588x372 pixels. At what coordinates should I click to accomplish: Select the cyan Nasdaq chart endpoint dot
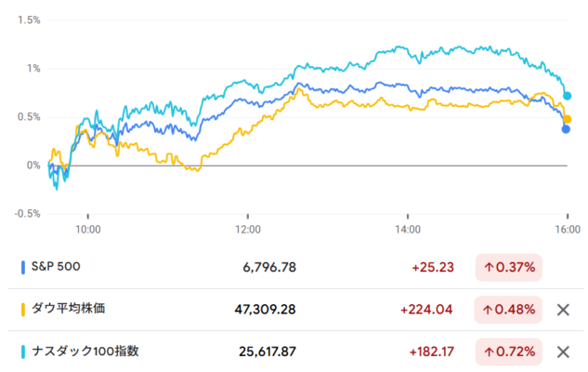(x=568, y=96)
